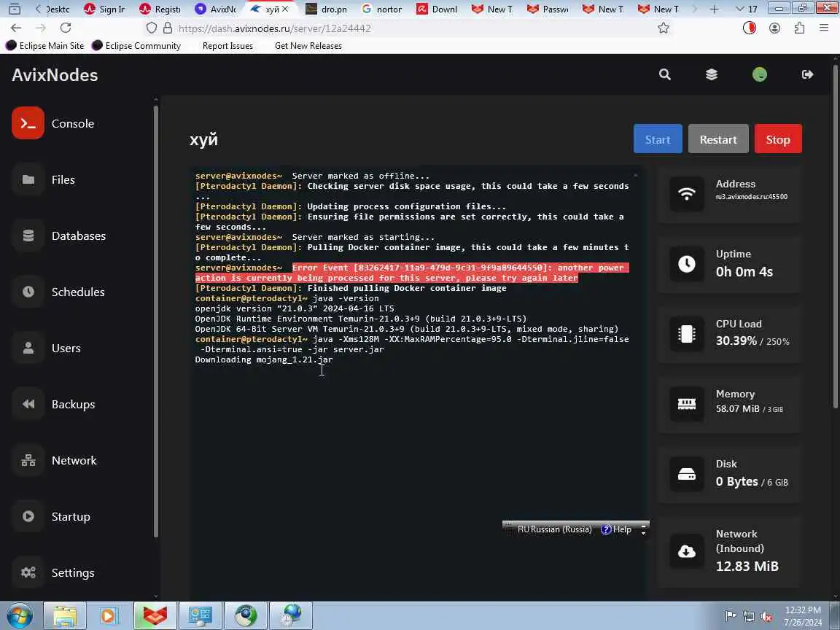
Task: Click the AvixNodes logo title
Action: [x=55, y=74]
